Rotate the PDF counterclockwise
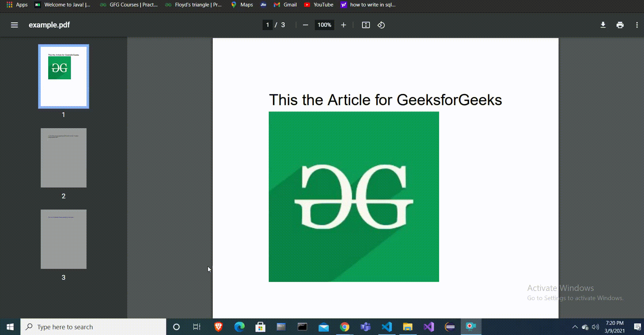The width and height of the screenshot is (644, 335). (381, 25)
